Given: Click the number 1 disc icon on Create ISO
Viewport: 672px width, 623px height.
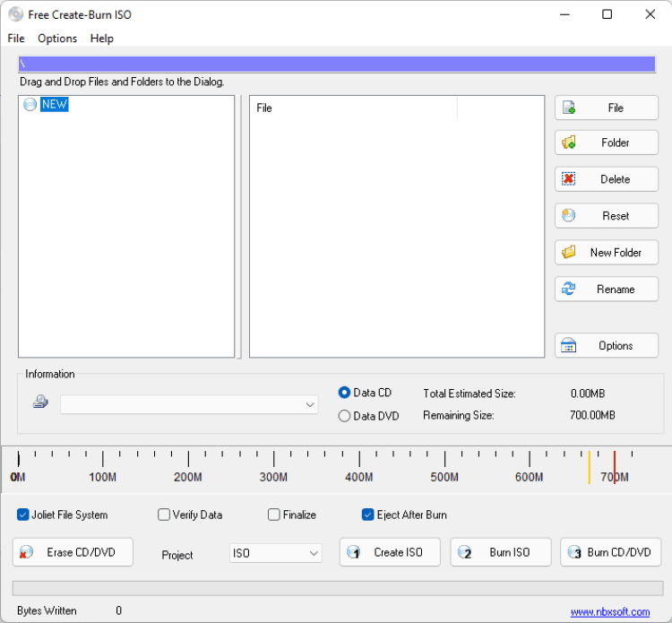Looking at the screenshot, I should pos(354,552).
